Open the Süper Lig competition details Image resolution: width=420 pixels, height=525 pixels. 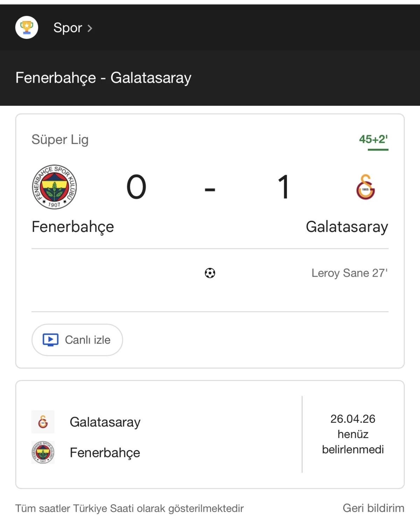[x=59, y=139]
